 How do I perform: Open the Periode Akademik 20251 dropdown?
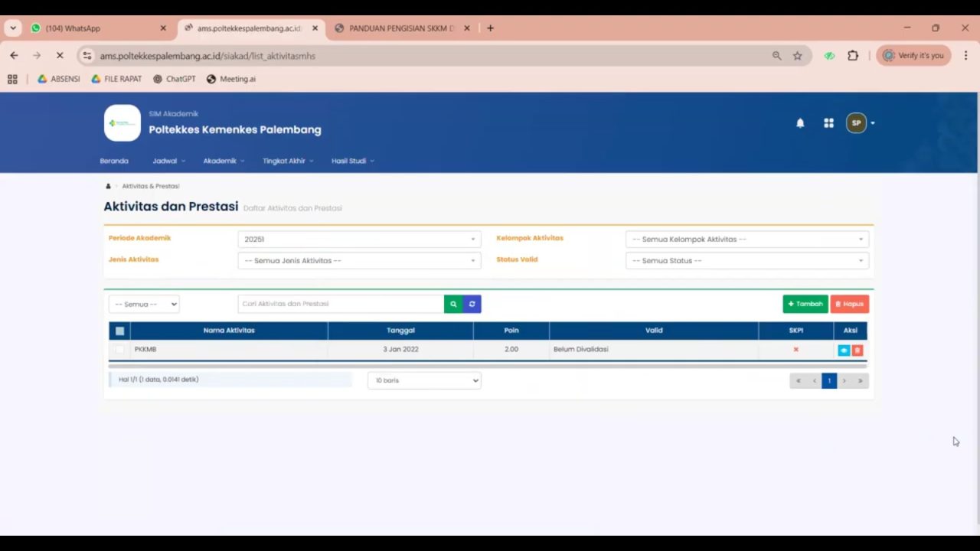pos(359,240)
